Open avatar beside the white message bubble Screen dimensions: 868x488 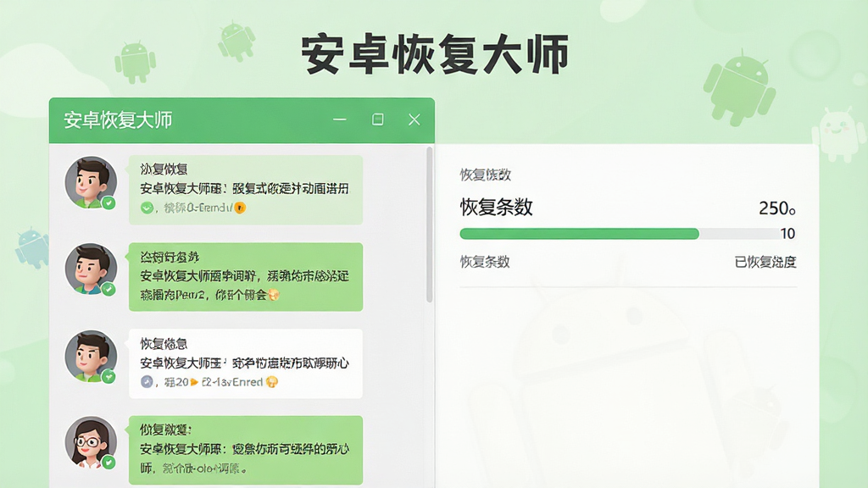[91, 357]
